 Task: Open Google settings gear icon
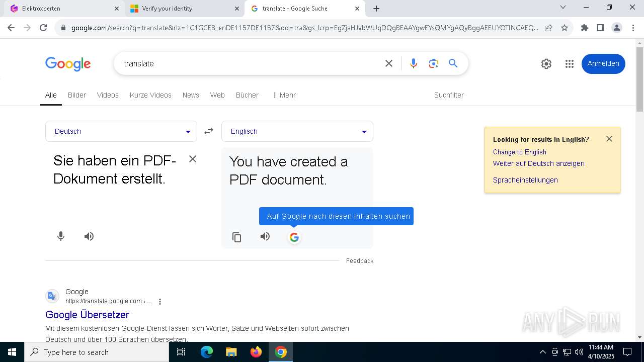546,64
